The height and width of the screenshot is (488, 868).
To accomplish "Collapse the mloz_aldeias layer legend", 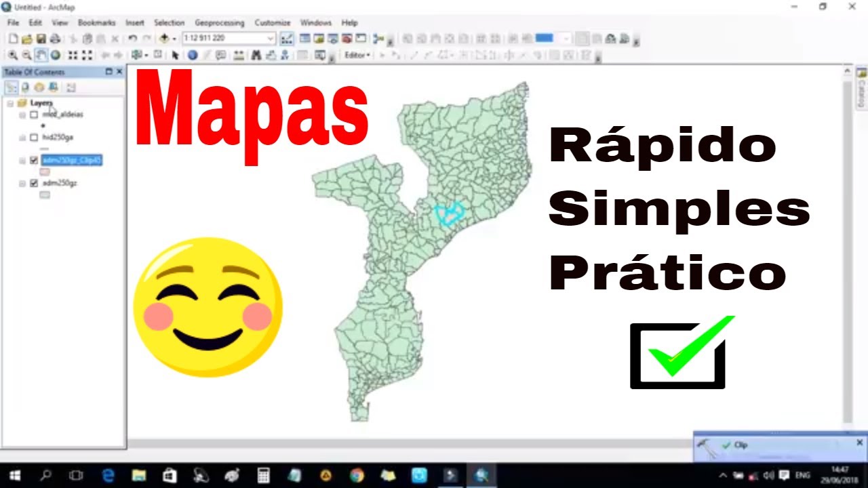I will pos(22,115).
